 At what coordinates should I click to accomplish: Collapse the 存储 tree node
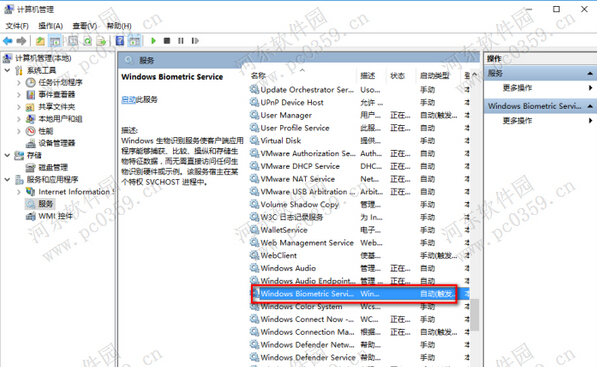(7, 155)
